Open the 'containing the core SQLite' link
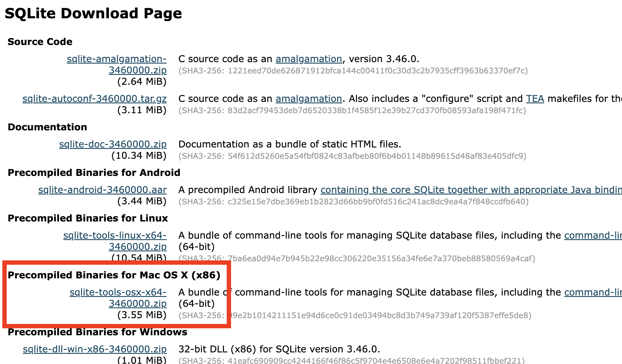This screenshot has height=364, width=622. [471, 190]
